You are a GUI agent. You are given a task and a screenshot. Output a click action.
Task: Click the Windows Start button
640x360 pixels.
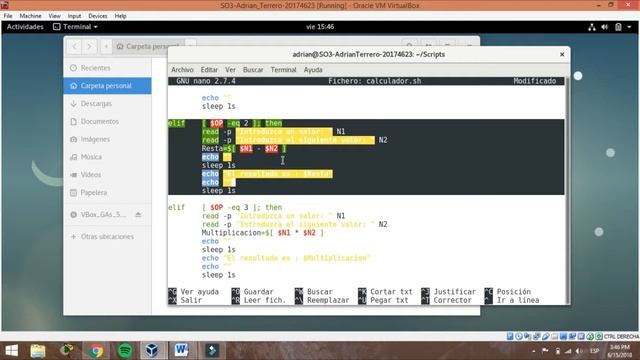tap(11, 351)
